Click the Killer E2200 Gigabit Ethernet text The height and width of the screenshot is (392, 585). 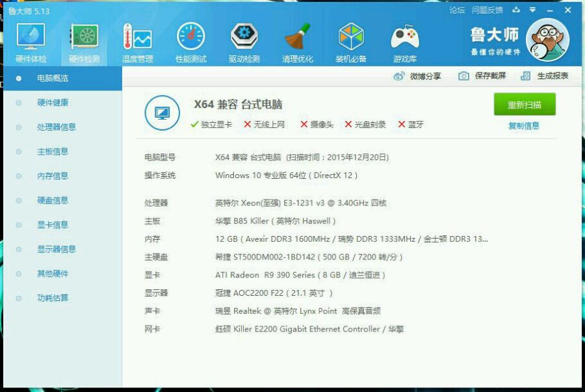click(x=309, y=330)
